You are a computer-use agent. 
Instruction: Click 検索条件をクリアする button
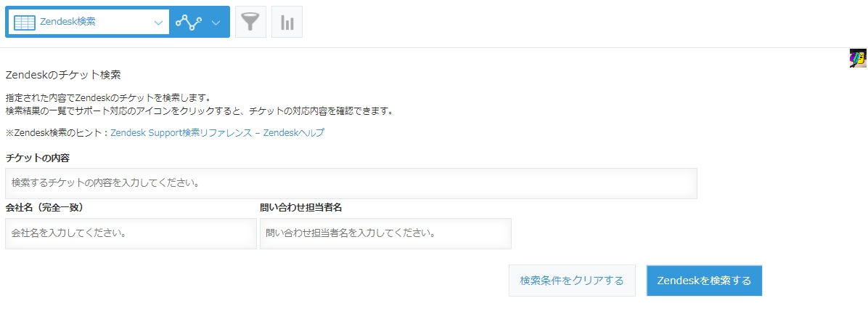[572, 281]
